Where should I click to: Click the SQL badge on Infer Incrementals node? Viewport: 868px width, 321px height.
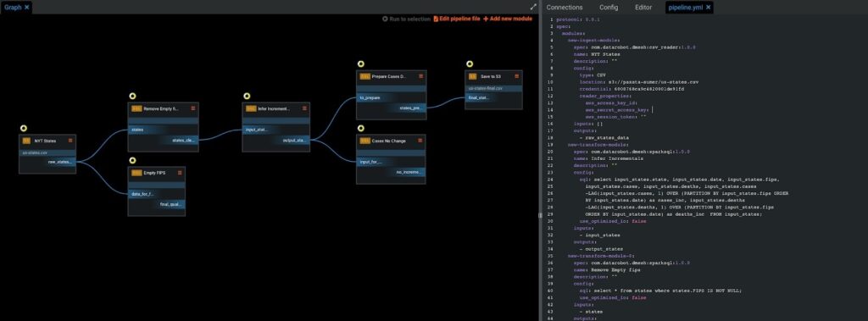pos(251,108)
